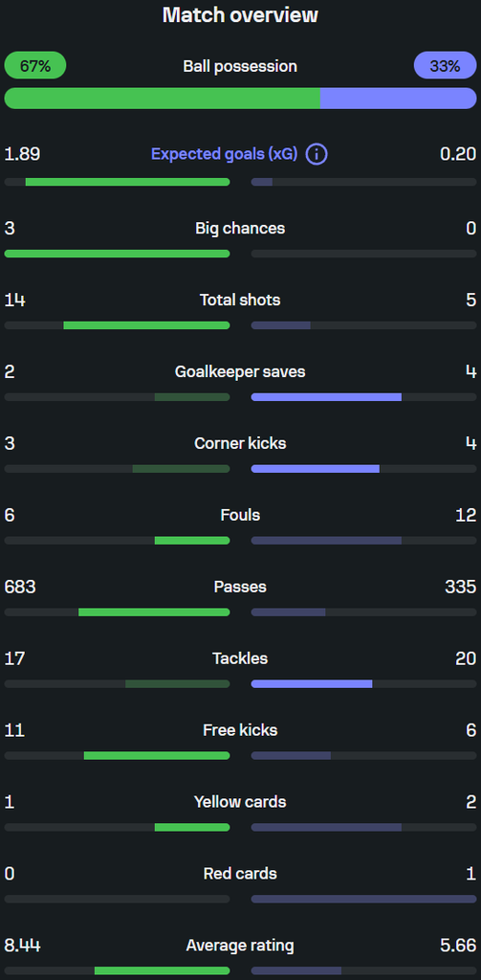The image size is (481, 980).
Task: Click the Ball possession label
Action: [x=241, y=66]
